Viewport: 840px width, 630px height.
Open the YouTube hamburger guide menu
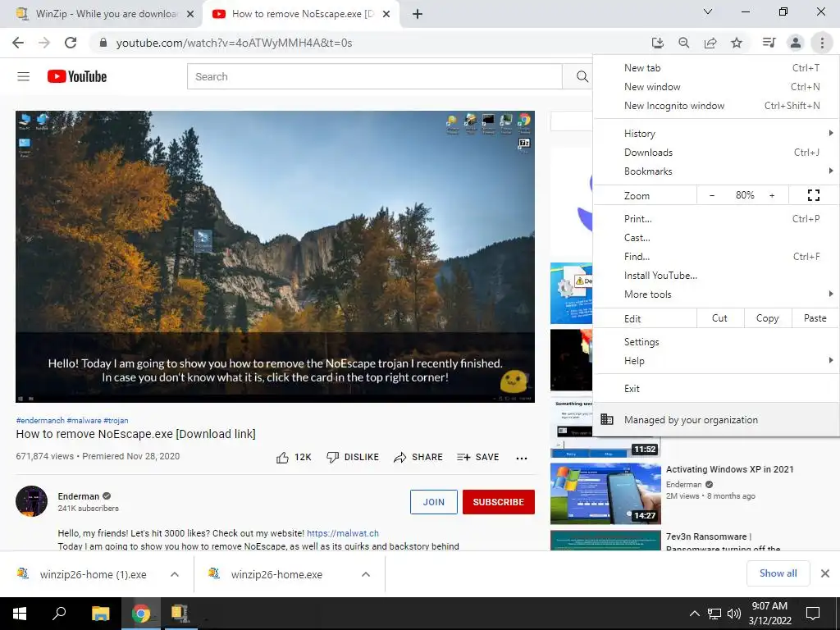pos(24,76)
